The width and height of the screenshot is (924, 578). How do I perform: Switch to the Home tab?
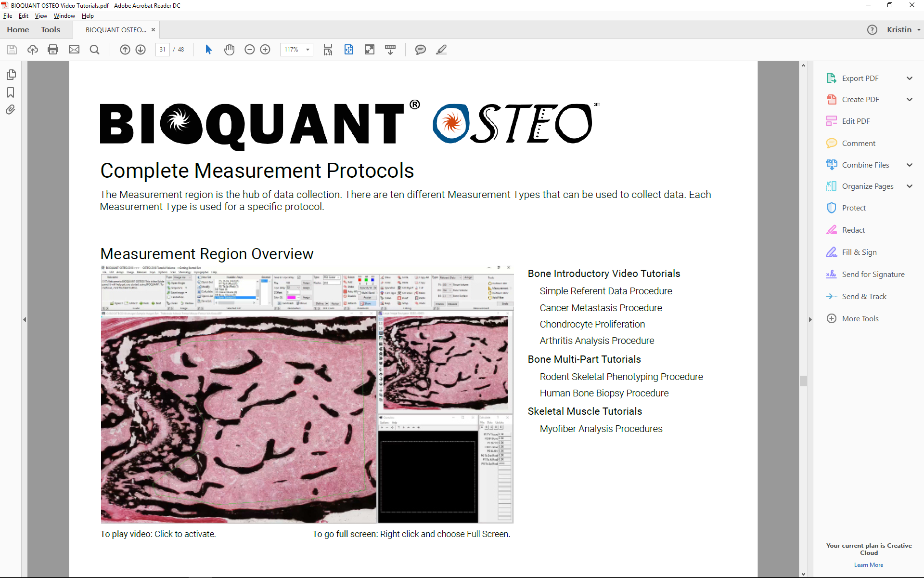click(18, 30)
